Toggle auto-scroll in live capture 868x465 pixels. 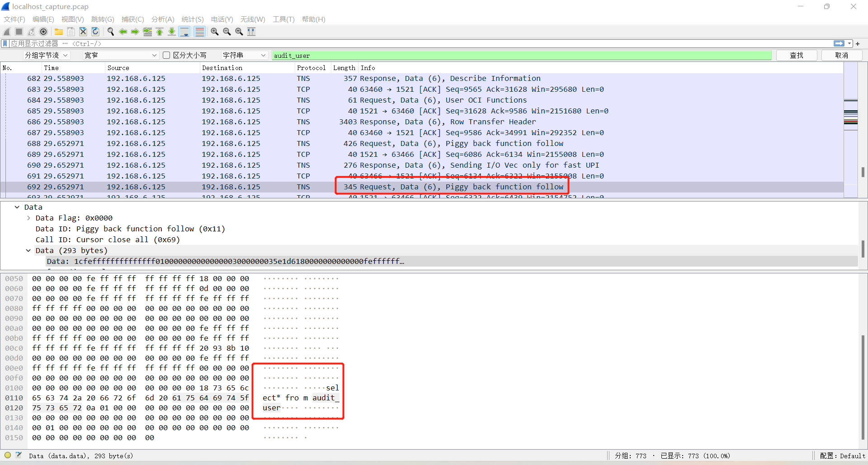(184, 32)
